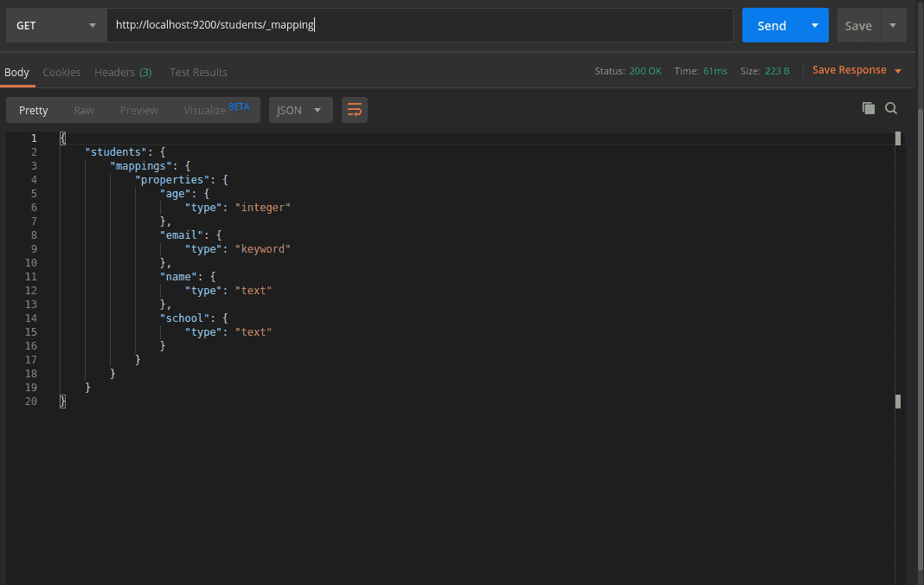This screenshot has height=585, width=924.
Task: Open the JSON format dropdown
Action: click(x=300, y=110)
